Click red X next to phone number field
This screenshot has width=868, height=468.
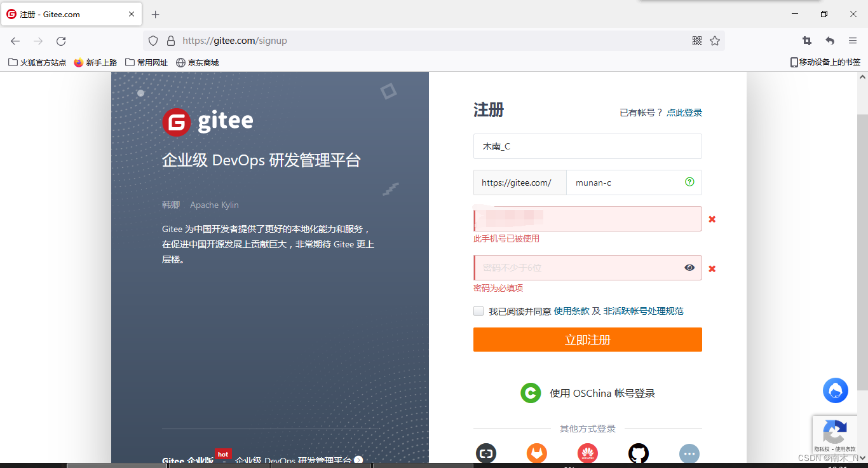(712, 219)
